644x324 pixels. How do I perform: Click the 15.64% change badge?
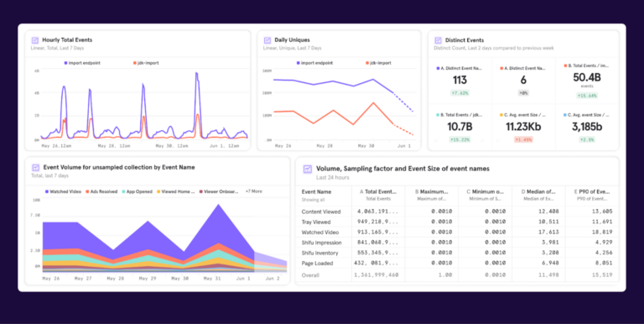point(587,96)
